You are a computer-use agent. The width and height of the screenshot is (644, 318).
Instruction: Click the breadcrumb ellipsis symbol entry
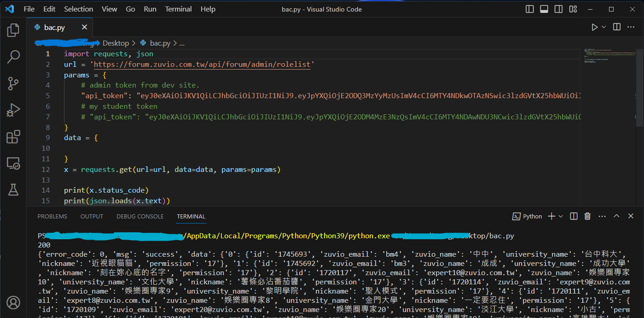point(181,43)
